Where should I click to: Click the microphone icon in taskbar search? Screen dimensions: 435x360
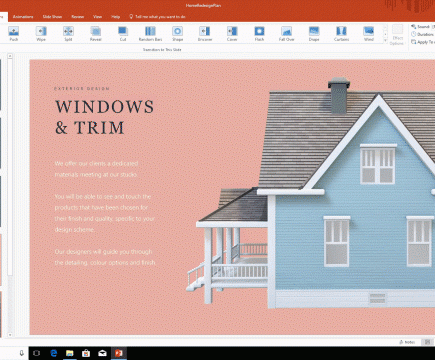click(x=22, y=353)
